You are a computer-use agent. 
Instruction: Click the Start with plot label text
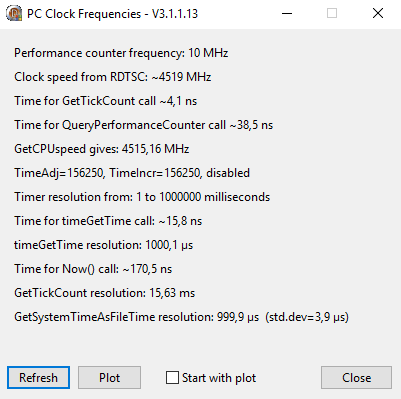click(219, 378)
